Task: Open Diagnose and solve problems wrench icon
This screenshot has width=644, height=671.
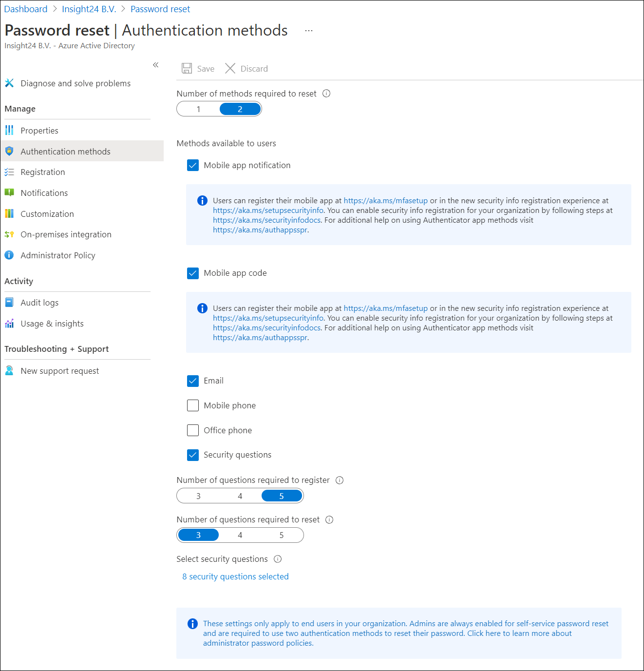Action: pyautogui.click(x=9, y=83)
